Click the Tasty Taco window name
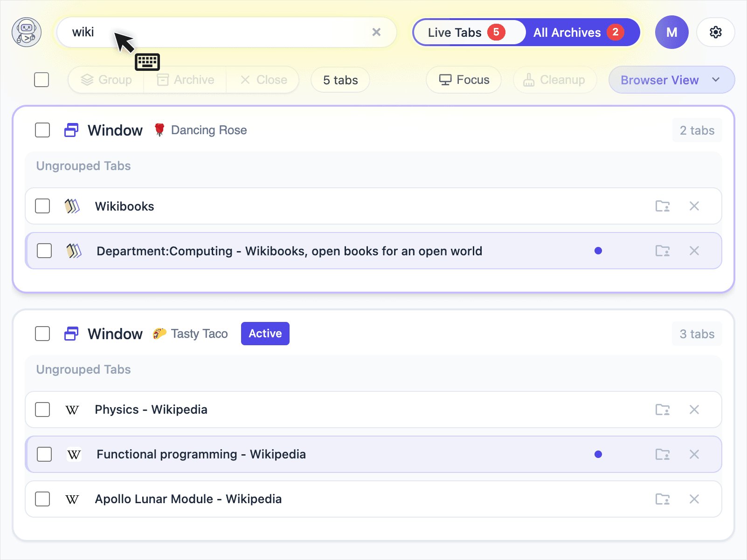 pyautogui.click(x=199, y=334)
